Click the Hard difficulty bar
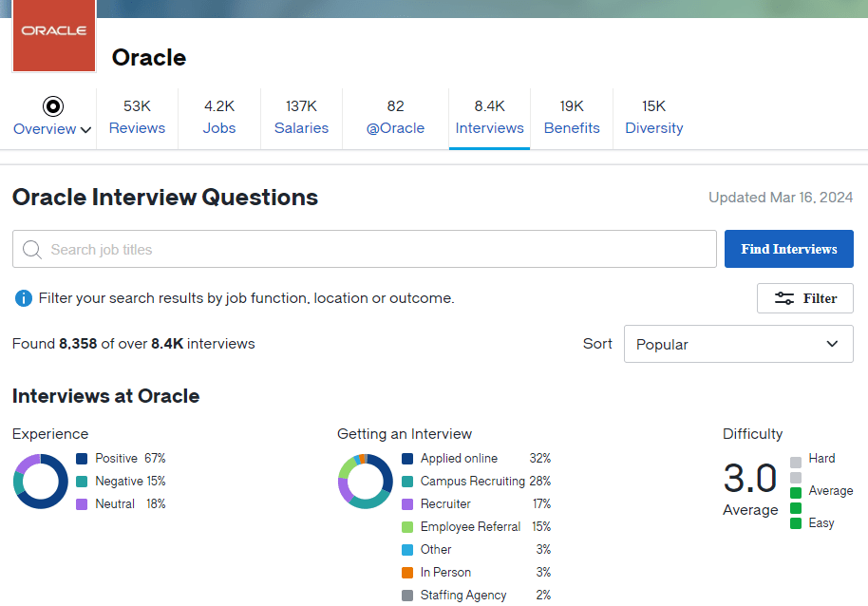Viewport: 868px width, 606px height. coord(794,458)
